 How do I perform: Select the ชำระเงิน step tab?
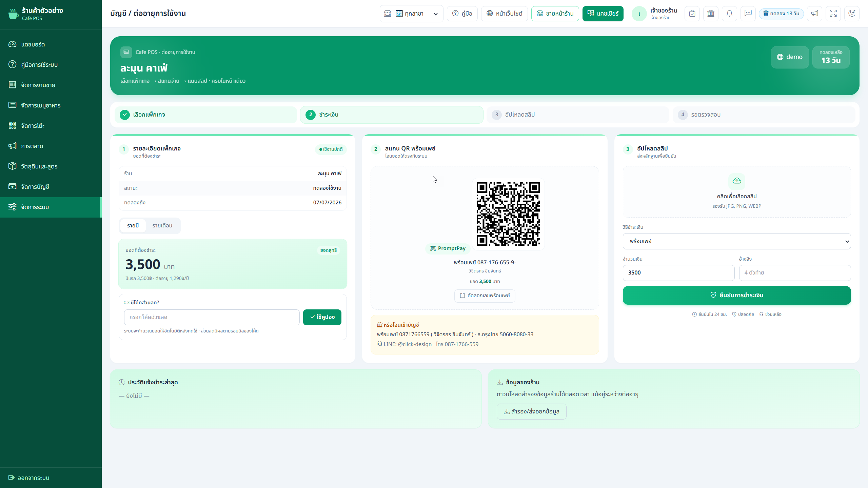392,115
